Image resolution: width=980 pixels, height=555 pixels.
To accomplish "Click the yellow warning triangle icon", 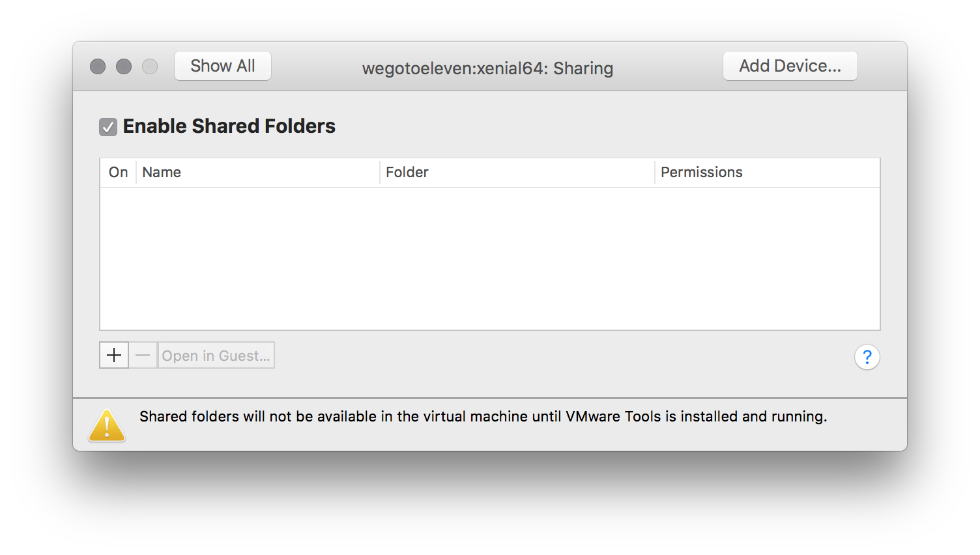I will click(107, 425).
